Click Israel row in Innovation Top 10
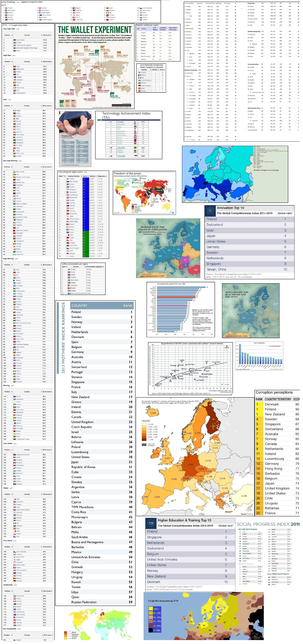Image resolution: width=303 pixels, height=644 pixels. pyautogui.click(x=249, y=230)
